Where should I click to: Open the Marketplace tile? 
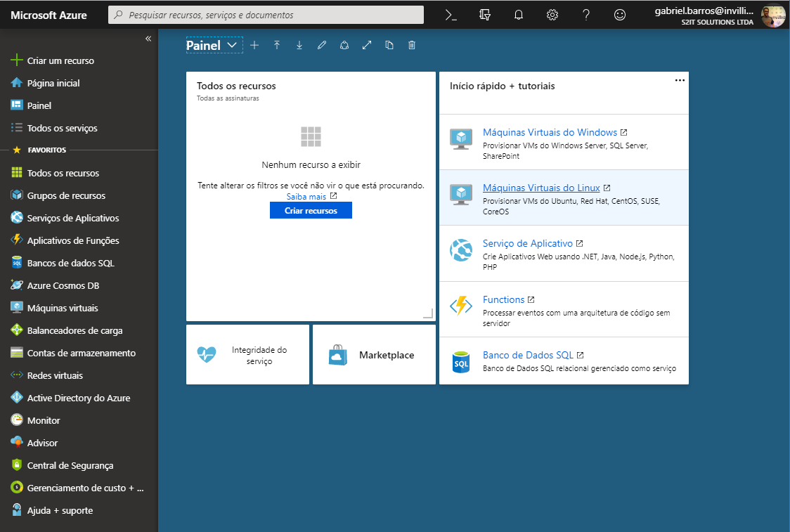coord(375,355)
